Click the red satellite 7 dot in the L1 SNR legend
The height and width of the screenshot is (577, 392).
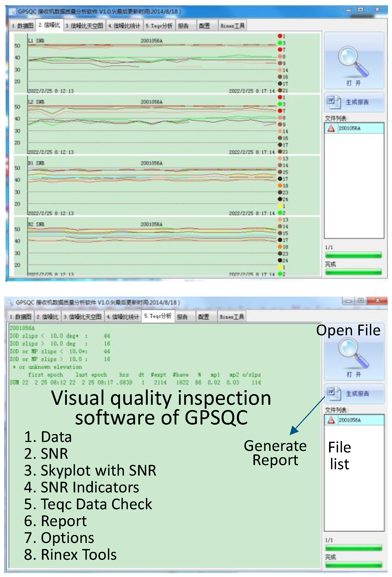(x=280, y=50)
